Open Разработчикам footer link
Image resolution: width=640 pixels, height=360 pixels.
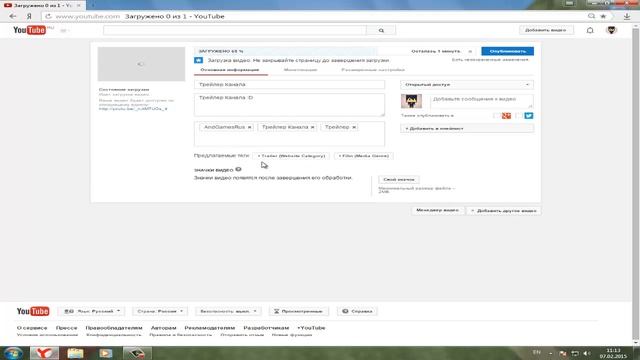pos(266,328)
